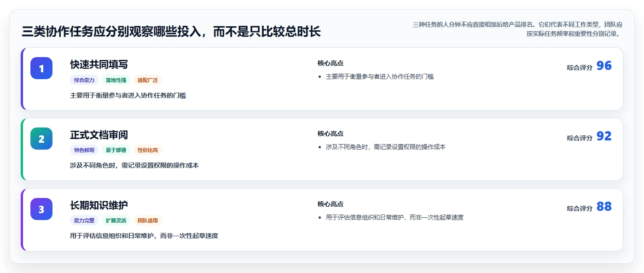
Task: Select the 快速共同填写 card title
Action: (x=99, y=64)
